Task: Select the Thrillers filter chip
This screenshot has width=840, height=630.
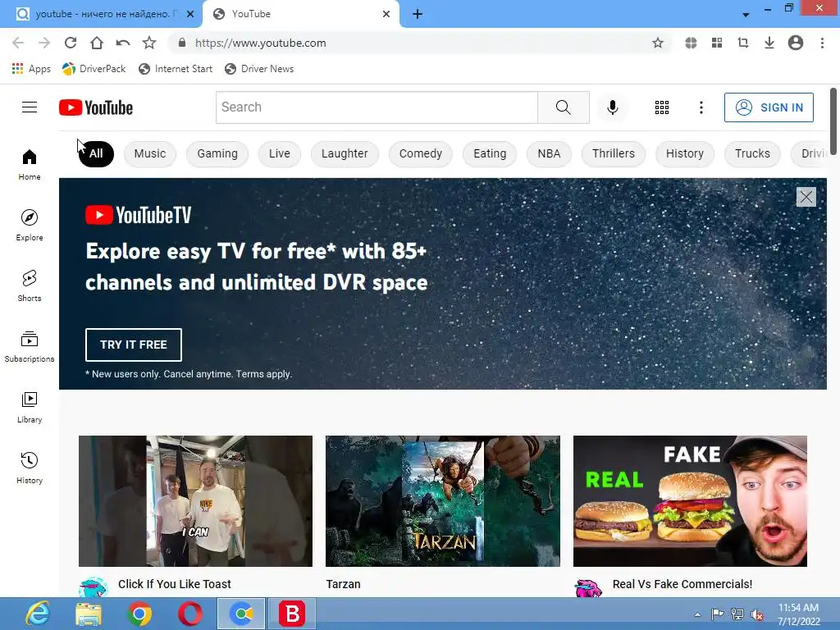Action: pyautogui.click(x=614, y=153)
